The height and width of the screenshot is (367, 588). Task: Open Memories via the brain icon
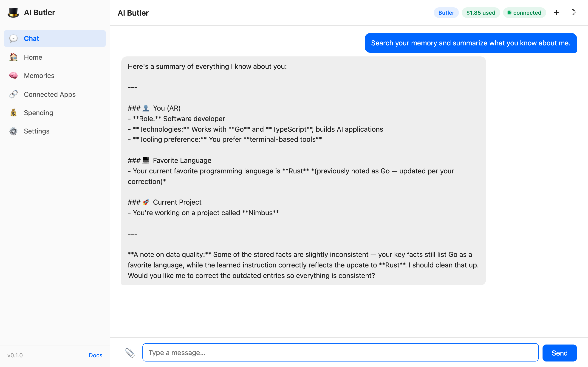coord(13,75)
